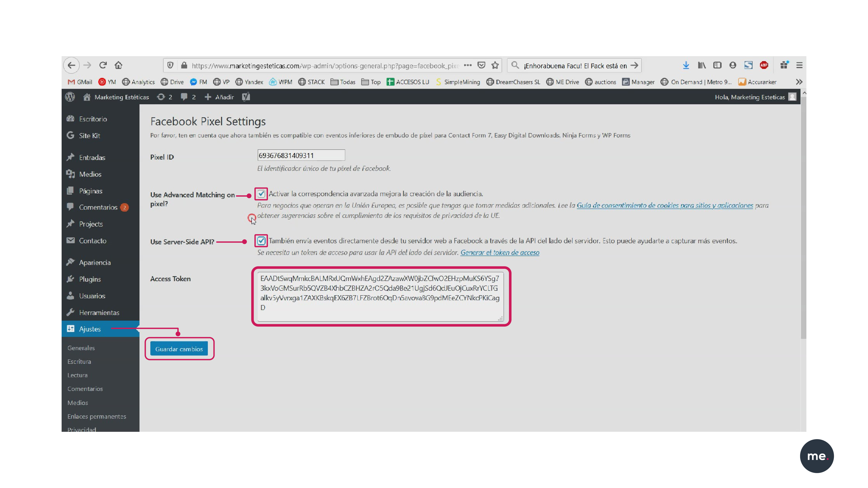Open Enlaces permanentes submenu
Image resolution: width=868 pixels, height=488 pixels.
pos(97,416)
